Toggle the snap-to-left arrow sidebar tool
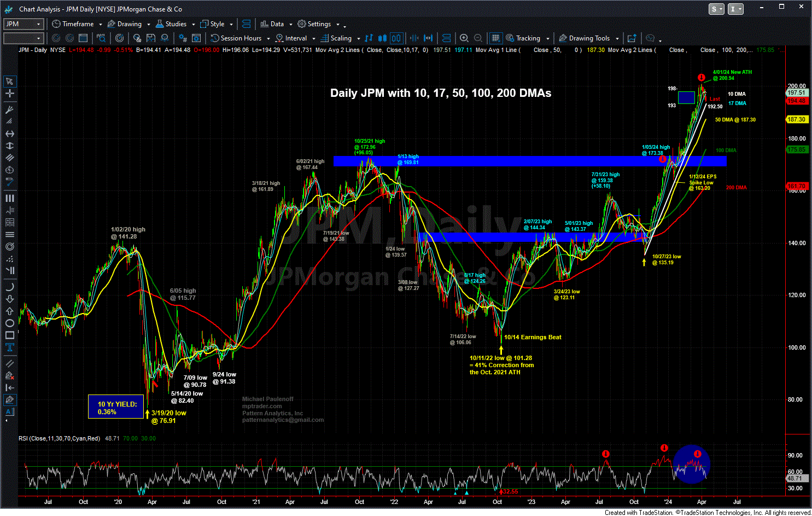The width and height of the screenshot is (812, 516). 9,388
